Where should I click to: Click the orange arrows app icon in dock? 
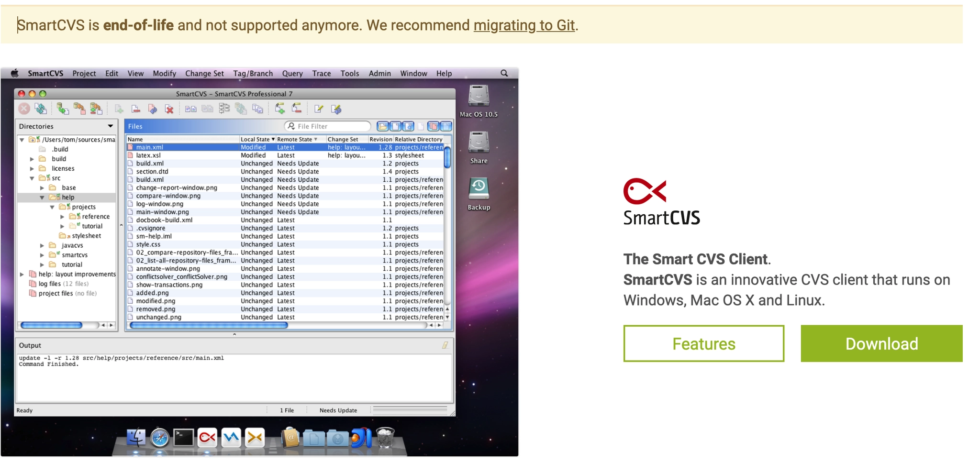click(255, 437)
